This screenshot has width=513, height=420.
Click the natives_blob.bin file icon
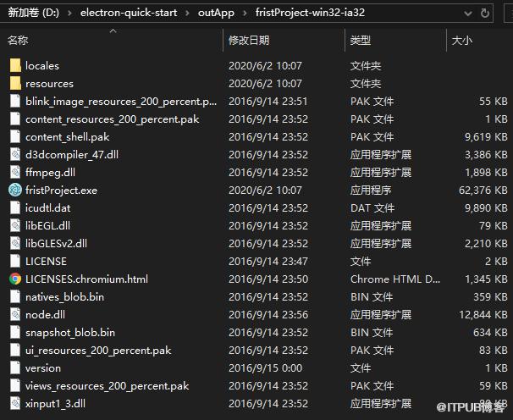click(x=15, y=297)
